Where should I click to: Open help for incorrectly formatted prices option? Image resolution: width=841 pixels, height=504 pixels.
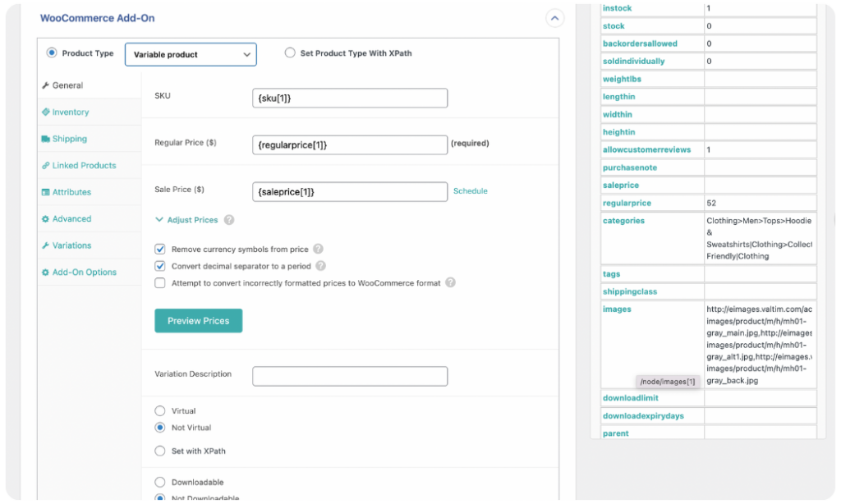[451, 282]
